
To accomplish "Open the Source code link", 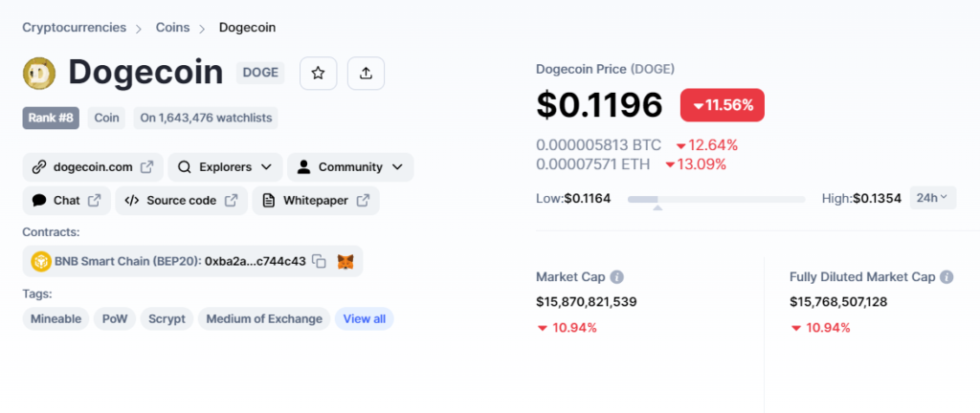I will click(x=181, y=200).
